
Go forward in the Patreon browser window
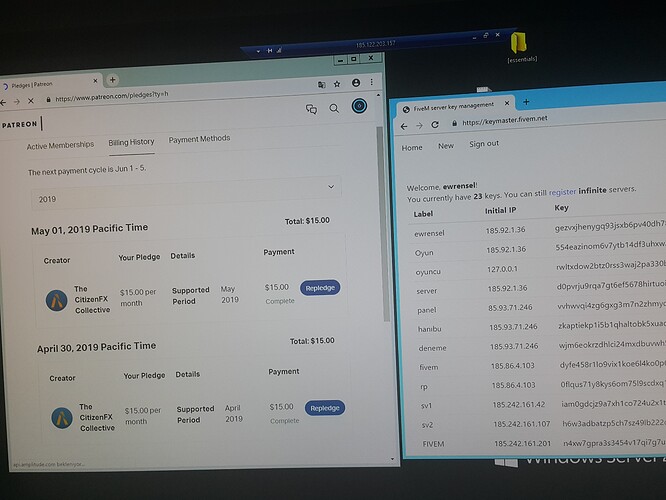(x=17, y=102)
